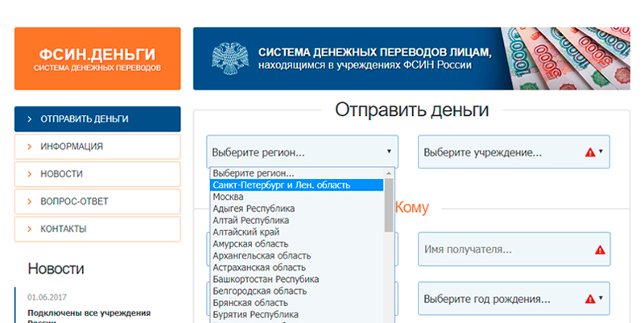Select the Выберите регион... placeholder option
Image resolution: width=644 pixels, height=323 pixels.
tap(296, 173)
